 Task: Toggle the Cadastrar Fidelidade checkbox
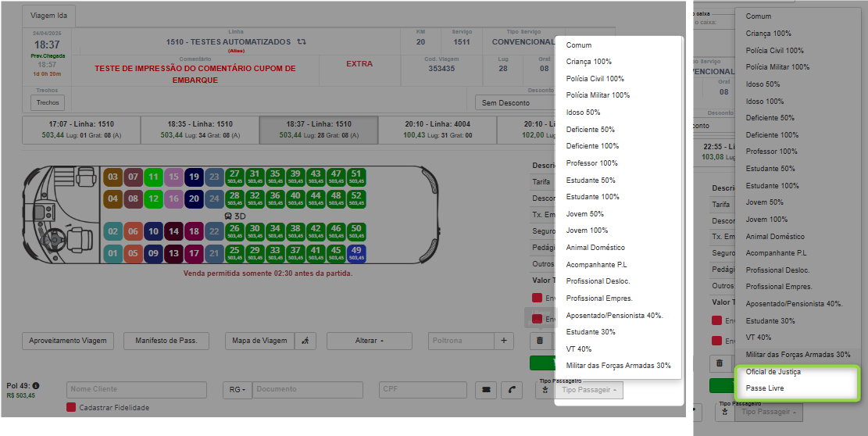click(x=71, y=407)
